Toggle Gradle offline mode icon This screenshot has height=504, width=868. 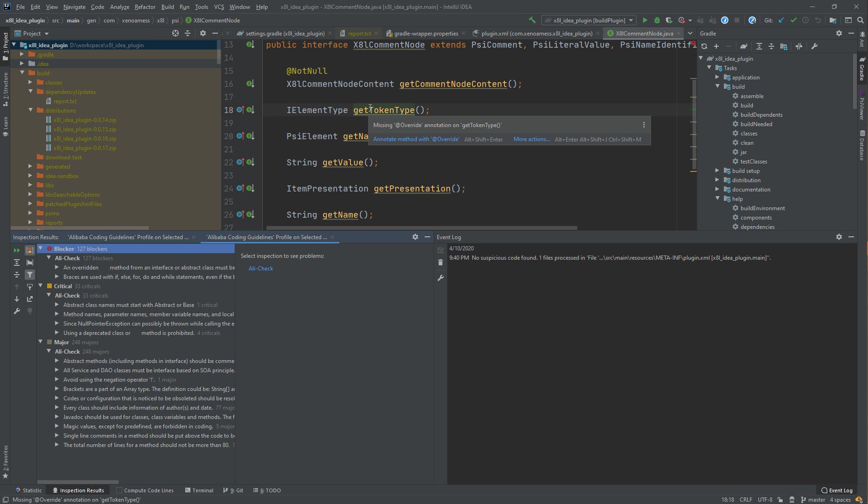click(x=799, y=46)
